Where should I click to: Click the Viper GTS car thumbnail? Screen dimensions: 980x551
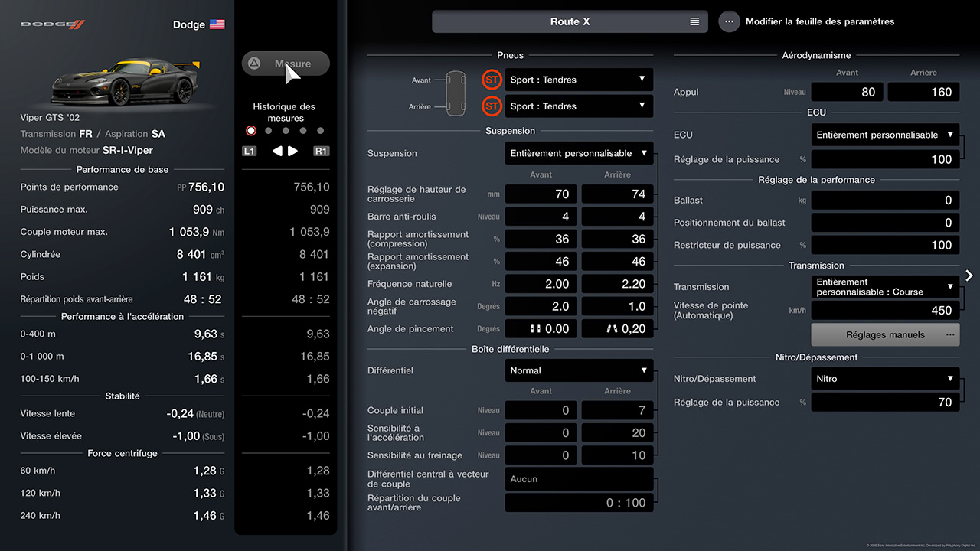pos(125,83)
